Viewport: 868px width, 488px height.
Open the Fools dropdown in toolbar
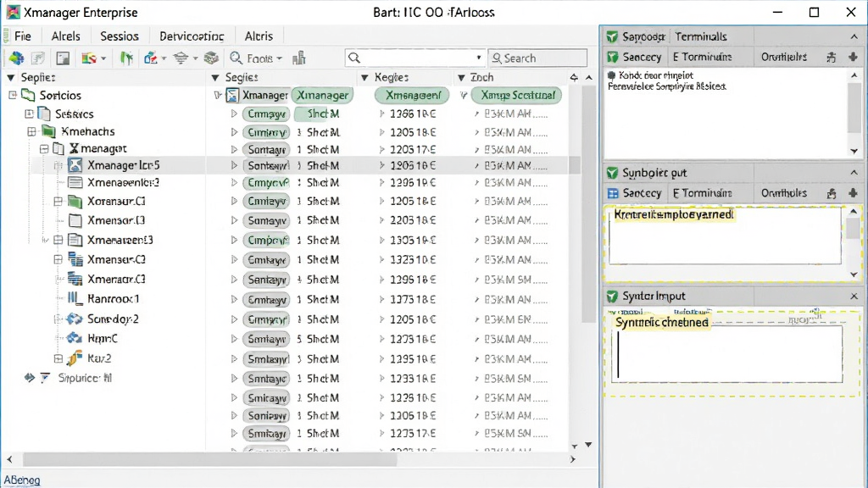256,58
